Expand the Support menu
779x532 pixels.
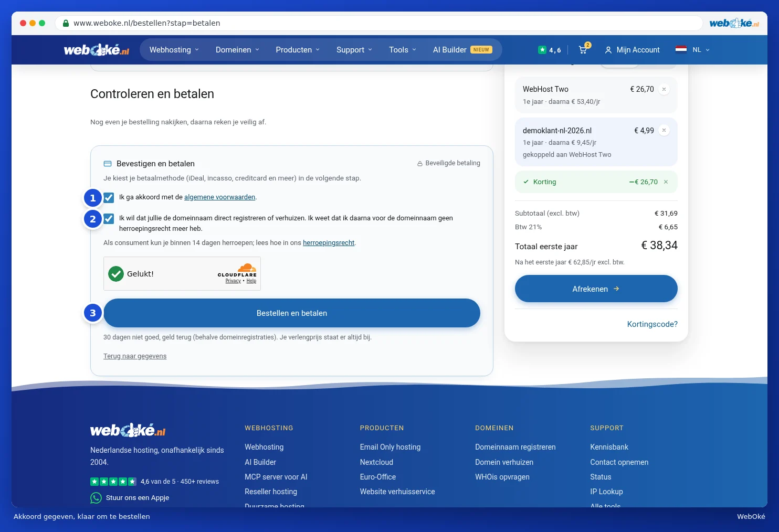point(354,50)
